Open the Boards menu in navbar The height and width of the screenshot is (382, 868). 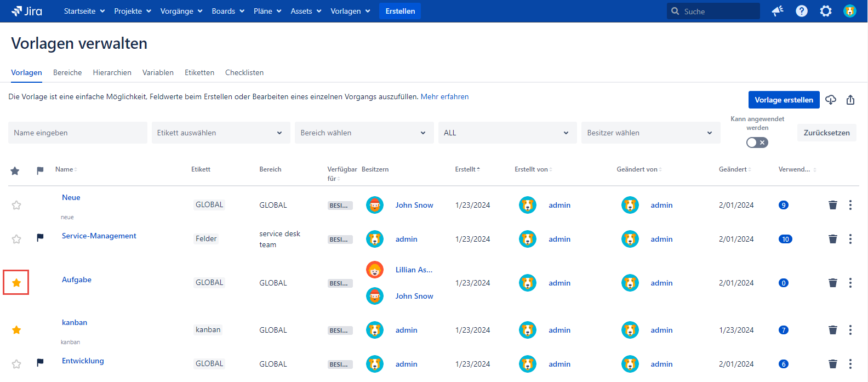tap(228, 11)
